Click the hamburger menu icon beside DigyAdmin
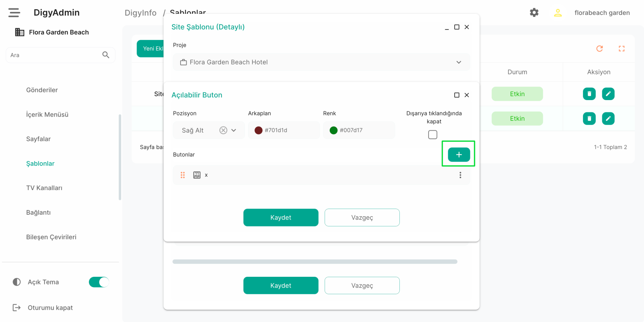Screen dimensions: 644x322 14,13
